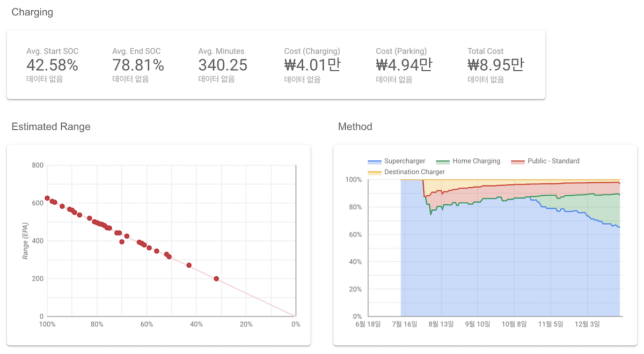The height and width of the screenshot is (354, 644).
Task: Click the '데이터 없음' note under Total Cost
Action: click(486, 79)
